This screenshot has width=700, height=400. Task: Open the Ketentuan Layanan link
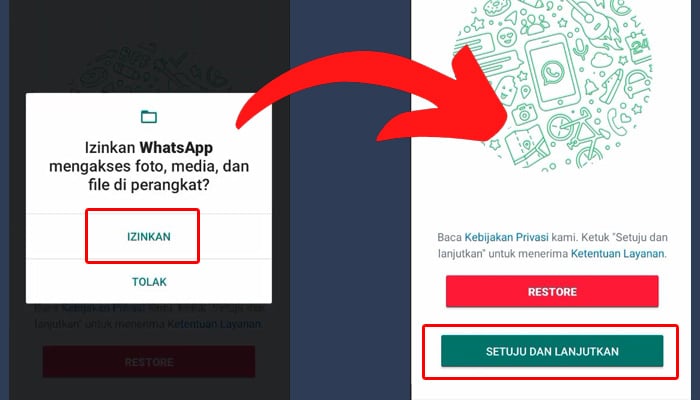pyautogui.click(x=617, y=254)
